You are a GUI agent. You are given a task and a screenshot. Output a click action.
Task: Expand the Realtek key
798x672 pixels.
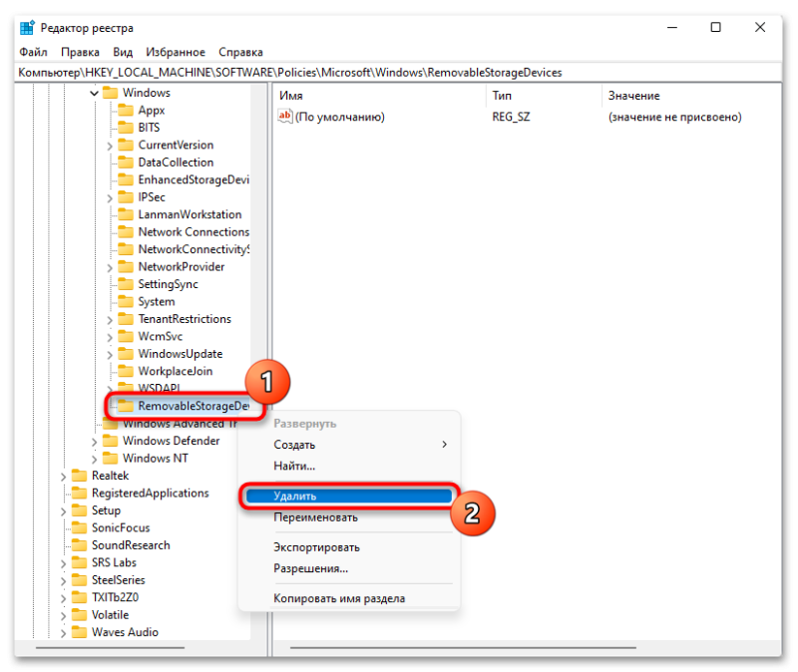click(x=63, y=477)
